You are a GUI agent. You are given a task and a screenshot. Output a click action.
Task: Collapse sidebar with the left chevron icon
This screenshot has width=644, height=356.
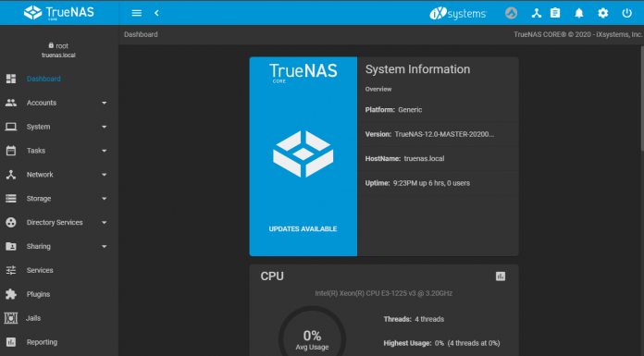pos(156,13)
